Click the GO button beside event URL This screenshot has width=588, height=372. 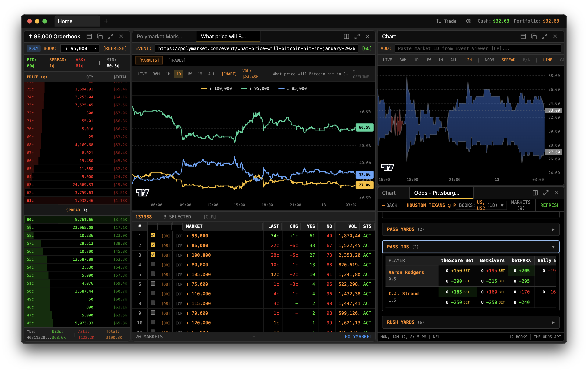pos(367,49)
